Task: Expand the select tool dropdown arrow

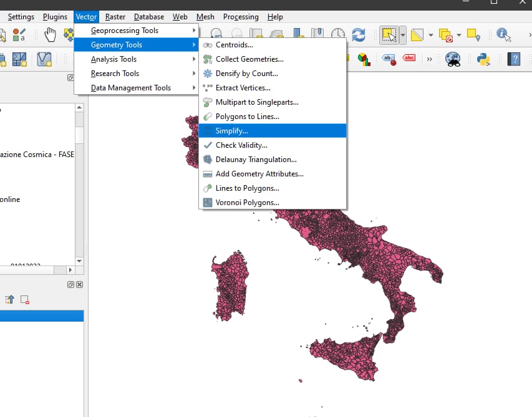Action: tap(402, 35)
